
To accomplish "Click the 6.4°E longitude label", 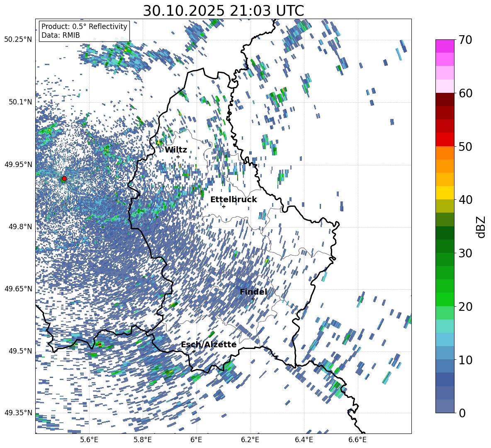I will click(x=304, y=440).
